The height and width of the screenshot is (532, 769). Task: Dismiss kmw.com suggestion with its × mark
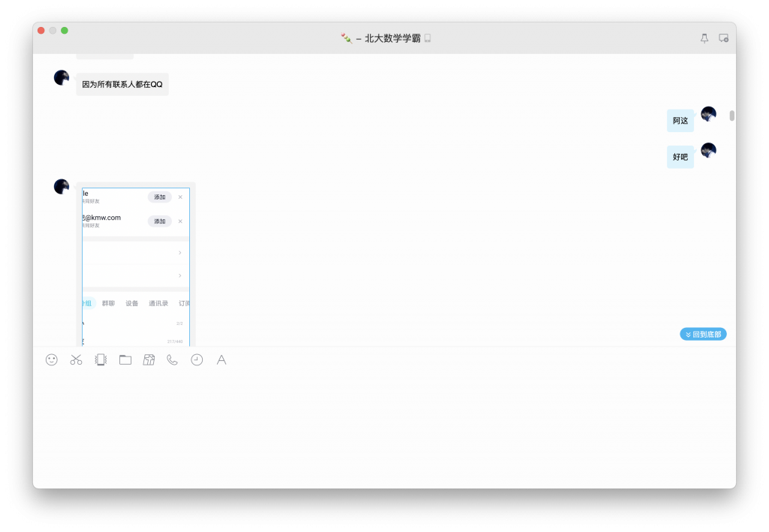(180, 221)
